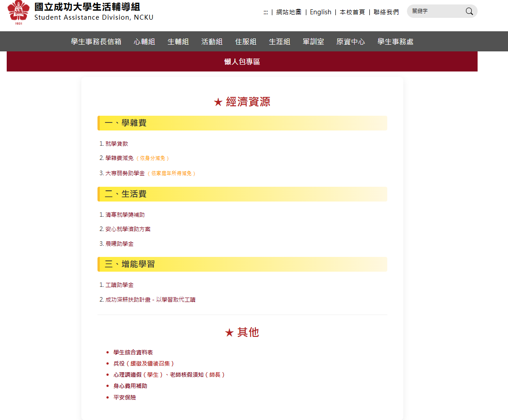This screenshot has height=420, width=508.
Task: Click the search magnifier icon
Action: click(x=469, y=12)
